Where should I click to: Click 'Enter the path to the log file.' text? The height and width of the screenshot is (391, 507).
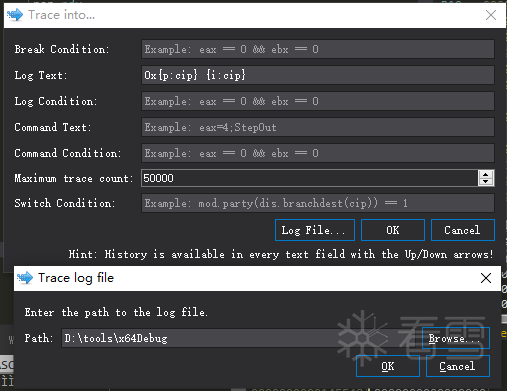point(116,312)
